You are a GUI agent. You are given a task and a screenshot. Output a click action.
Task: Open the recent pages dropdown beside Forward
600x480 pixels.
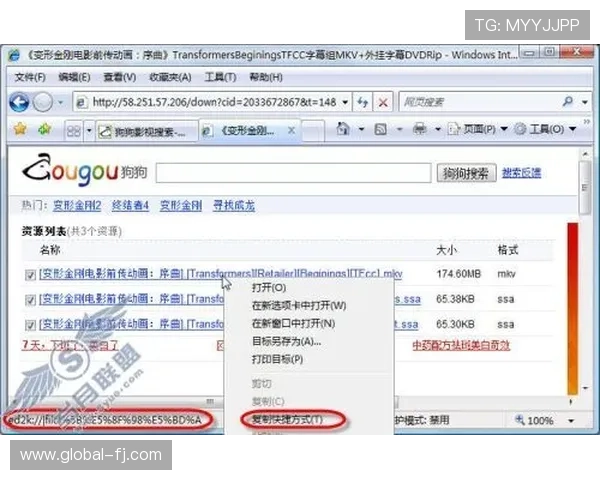(x=60, y=102)
